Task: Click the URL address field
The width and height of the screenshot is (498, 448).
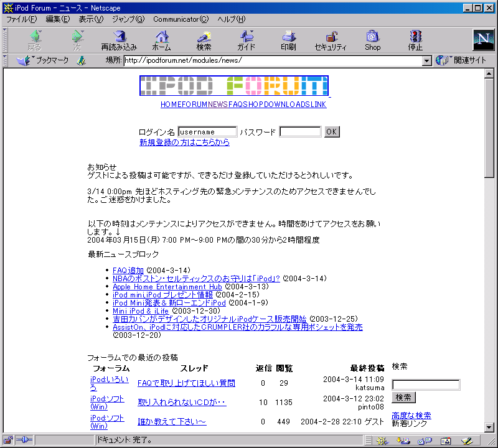Action: (273, 60)
